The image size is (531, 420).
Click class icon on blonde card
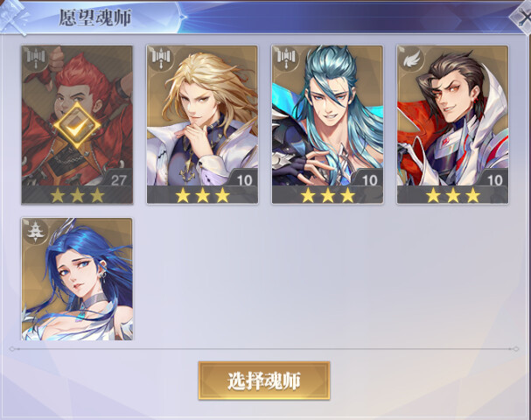pyautogui.click(x=161, y=59)
